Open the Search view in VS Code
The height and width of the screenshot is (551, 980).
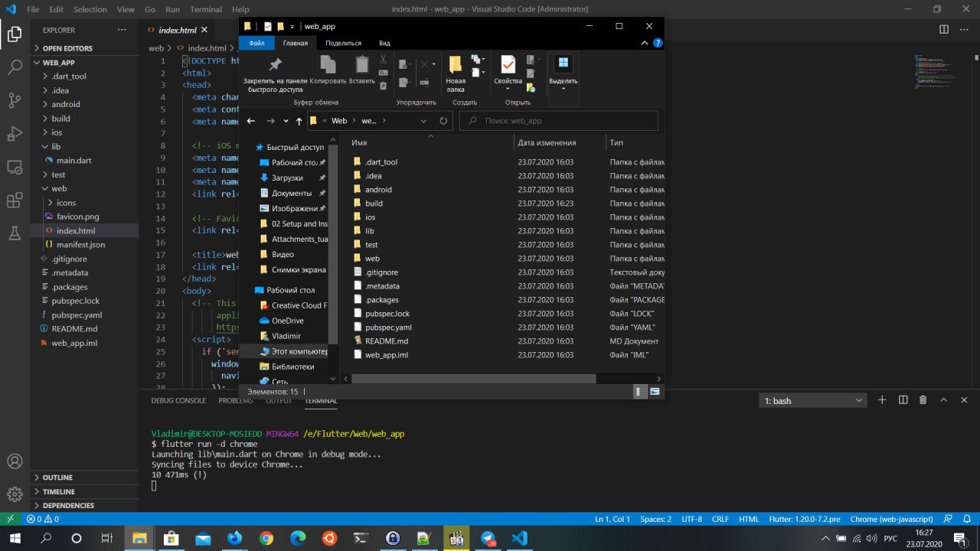coord(15,67)
